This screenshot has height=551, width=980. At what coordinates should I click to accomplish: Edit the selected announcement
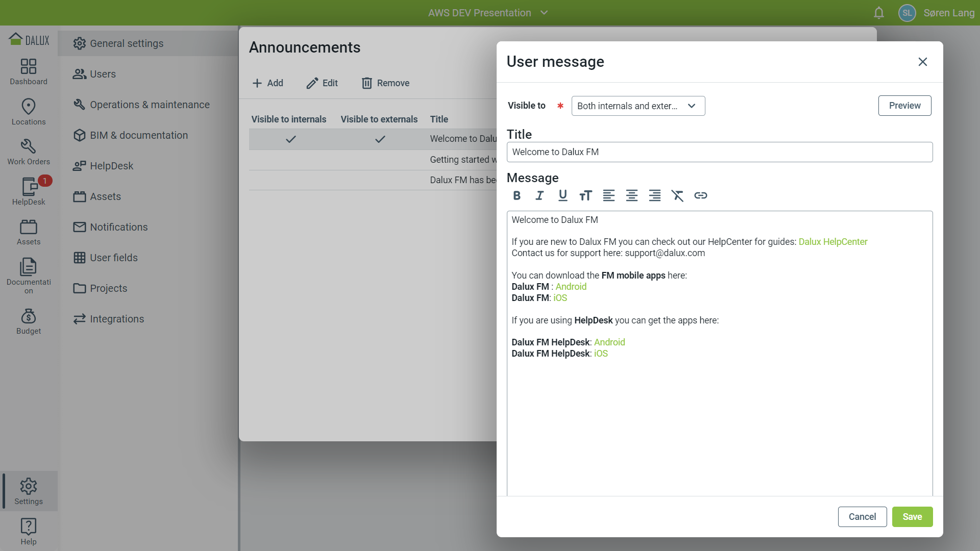coord(322,83)
